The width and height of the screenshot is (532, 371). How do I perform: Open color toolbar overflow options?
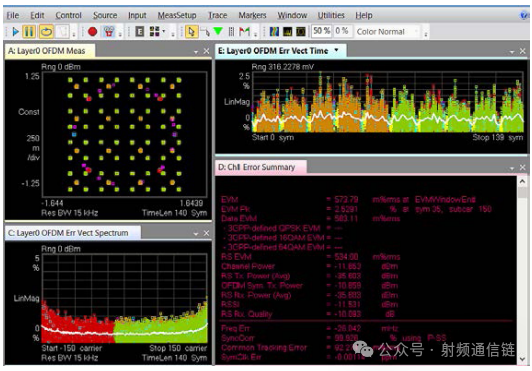(x=425, y=34)
